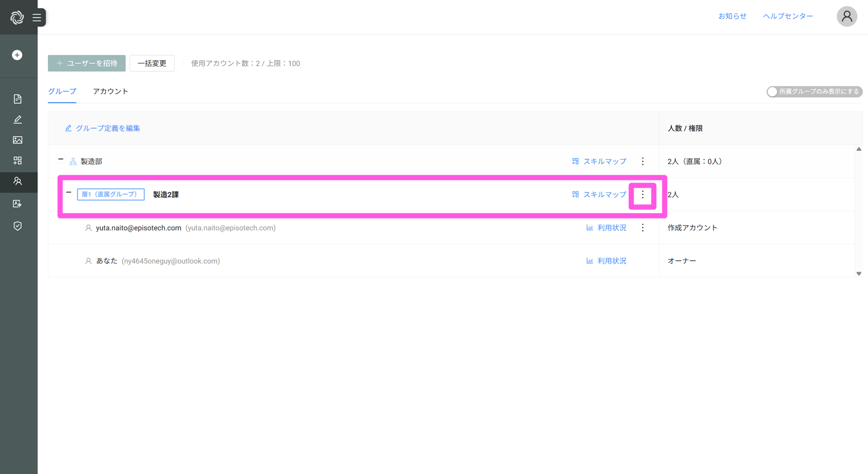
Task: Open the shield check icon in sidebar
Action: click(17, 226)
